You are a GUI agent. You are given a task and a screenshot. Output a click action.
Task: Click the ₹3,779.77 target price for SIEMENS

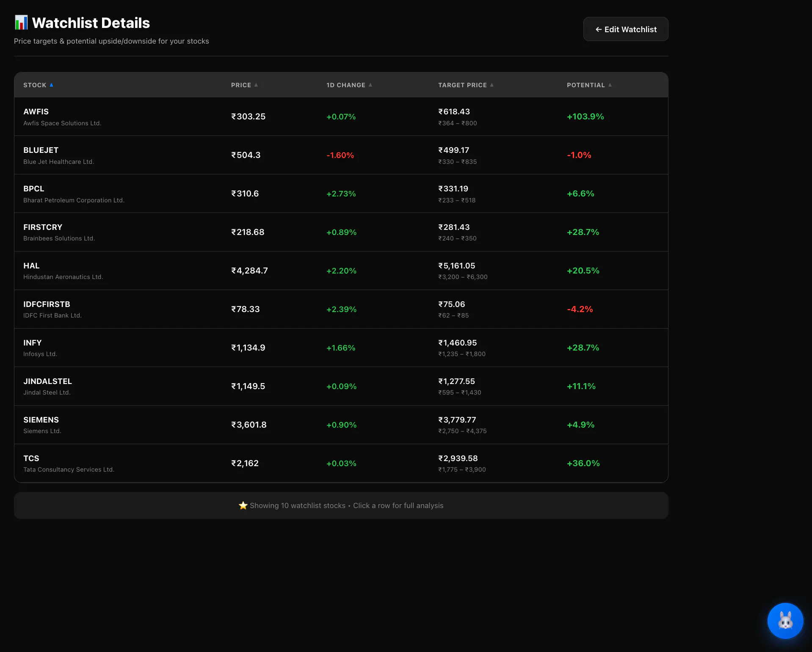pos(457,420)
